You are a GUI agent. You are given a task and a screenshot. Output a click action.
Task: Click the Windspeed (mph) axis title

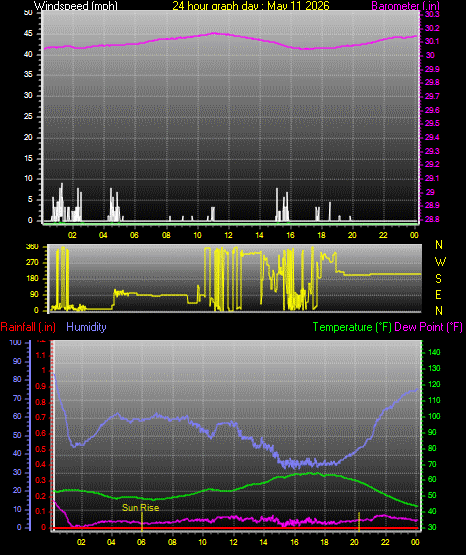pos(75,6)
